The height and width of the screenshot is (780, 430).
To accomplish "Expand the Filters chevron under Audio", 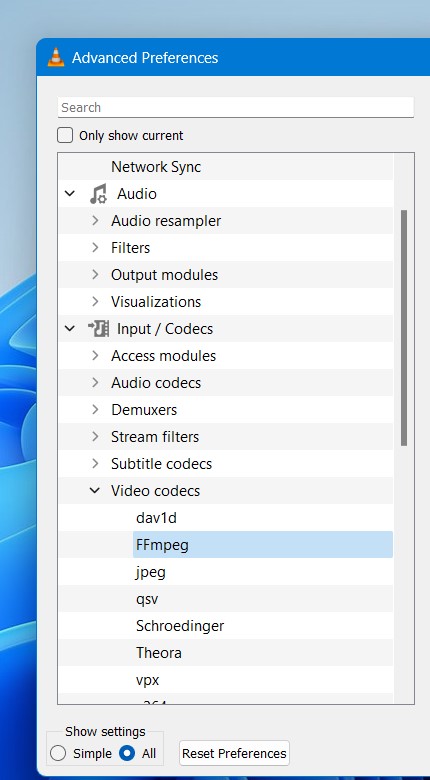I will tap(96, 247).
